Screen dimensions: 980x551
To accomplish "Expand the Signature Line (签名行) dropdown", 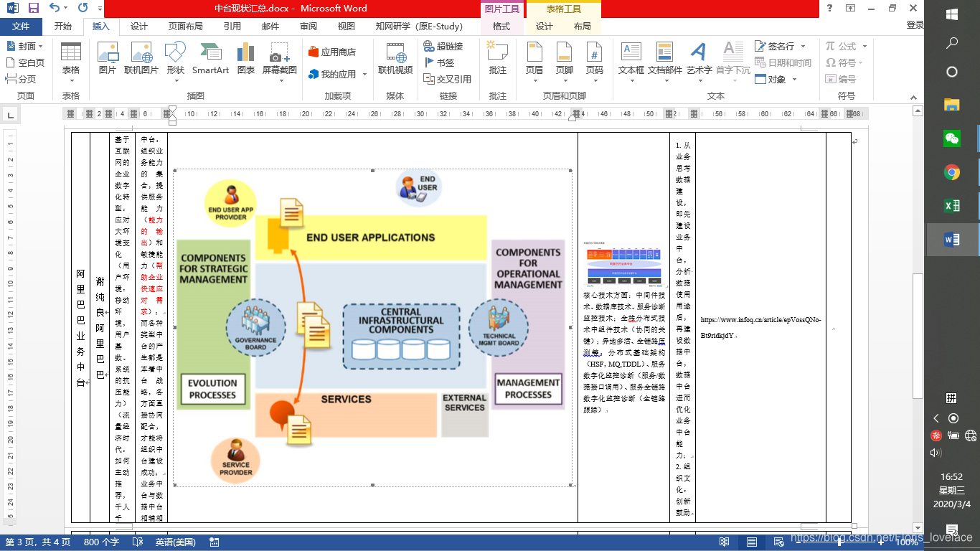I will pos(804,46).
